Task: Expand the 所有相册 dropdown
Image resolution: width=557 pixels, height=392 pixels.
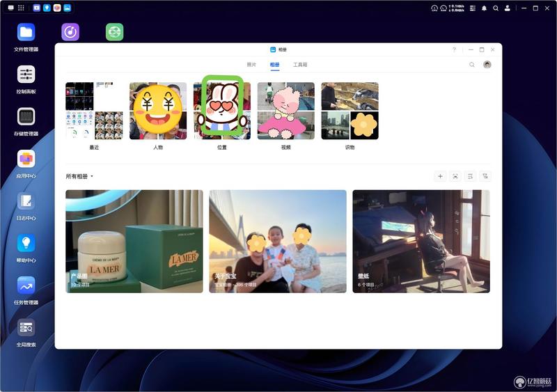Action: point(79,176)
